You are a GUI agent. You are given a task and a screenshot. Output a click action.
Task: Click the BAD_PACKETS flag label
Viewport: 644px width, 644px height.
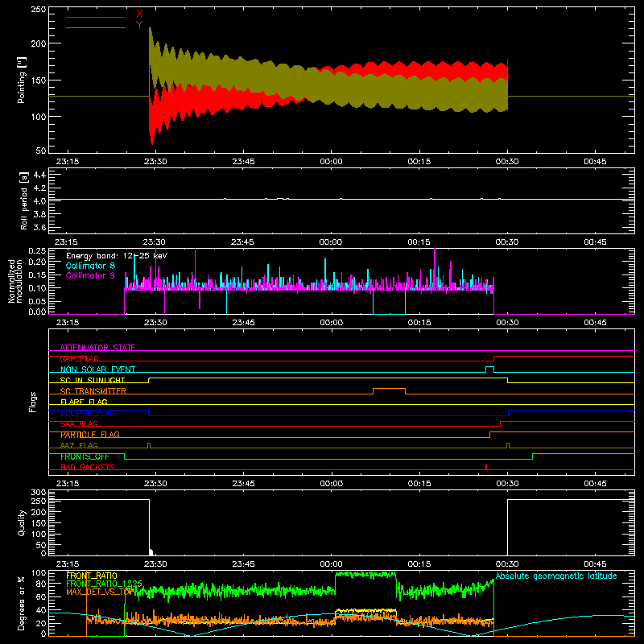coord(88,468)
